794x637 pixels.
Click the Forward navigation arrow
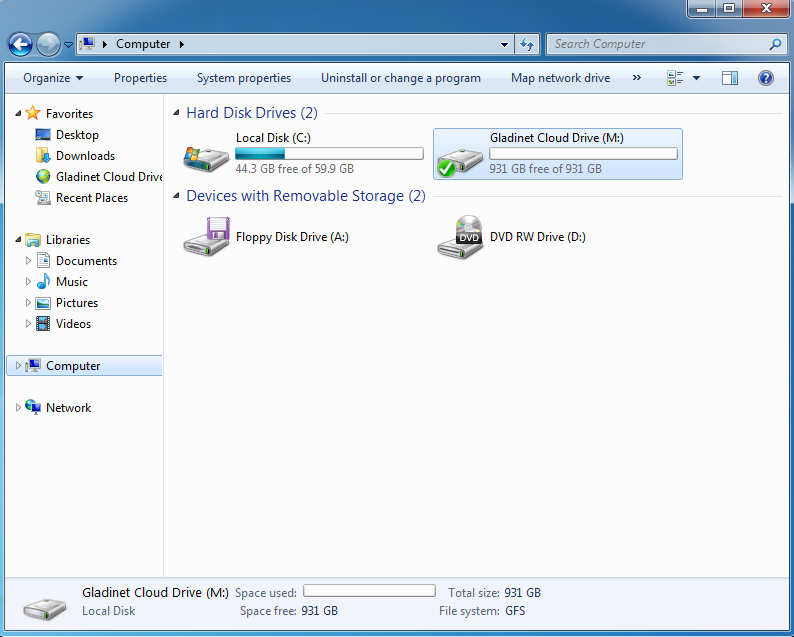(x=48, y=45)
